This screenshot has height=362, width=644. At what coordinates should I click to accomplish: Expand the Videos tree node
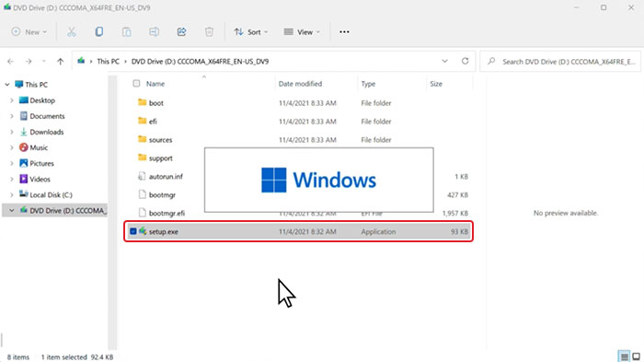tap(12, 179)
